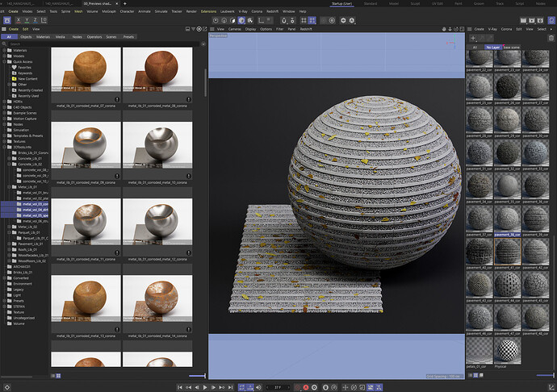Viewport: 557px width, 392px height.
Task: Add a new project tab with plus
Action: click(124, 3)
